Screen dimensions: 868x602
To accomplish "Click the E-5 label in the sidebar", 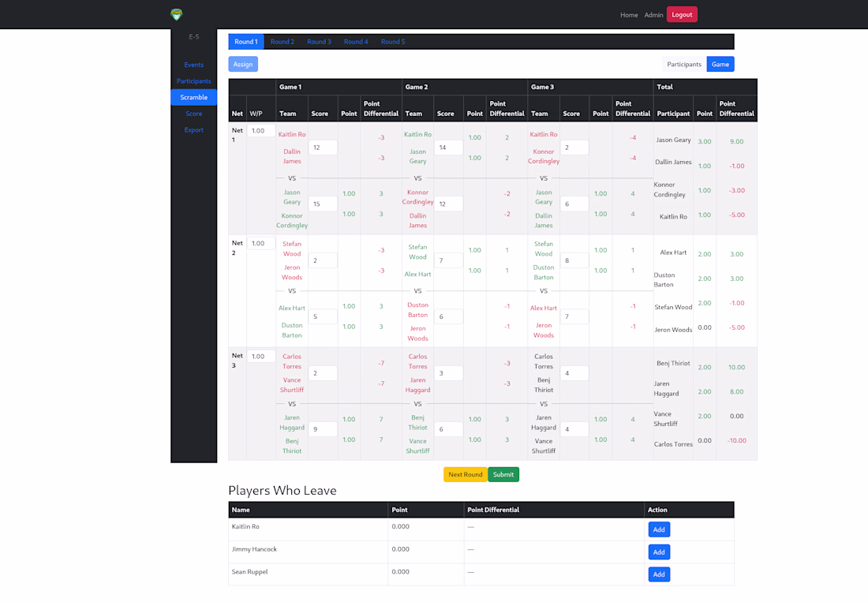I will coord(194,37).
